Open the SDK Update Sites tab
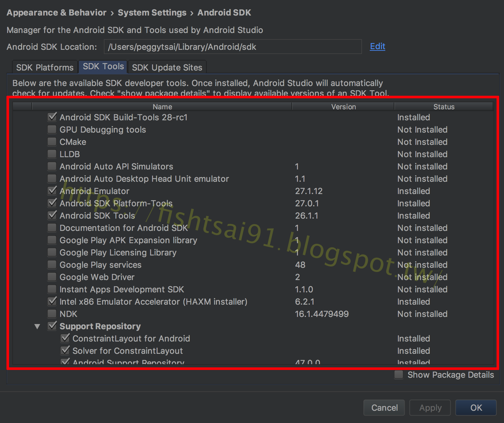The height and width of the screenshot is (423, 504). click(x=167, y=67)
